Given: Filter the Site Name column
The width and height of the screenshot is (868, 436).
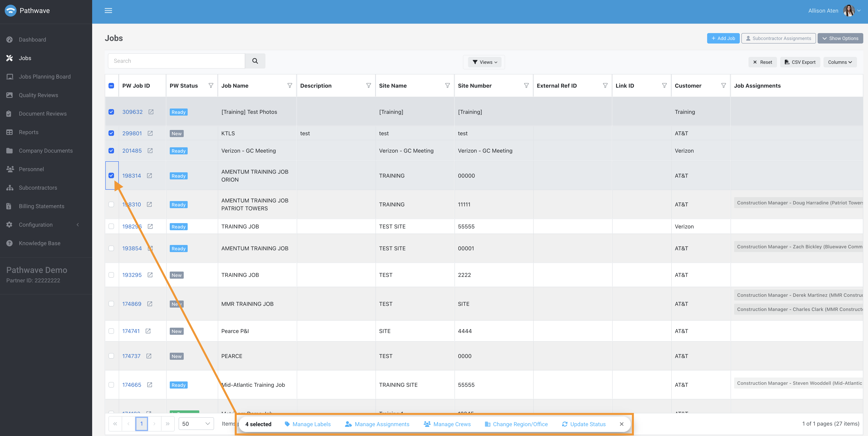Looking at the screenshot, I should (x=447, y=86).
